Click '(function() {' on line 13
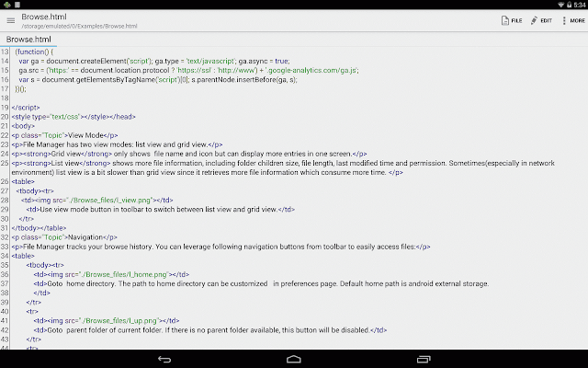This screenshot has height=368, width=588. [x=34, y=52]
